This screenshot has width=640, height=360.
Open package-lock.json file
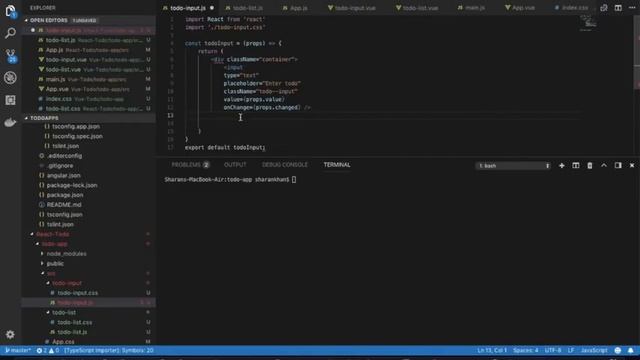pos(71,185)
